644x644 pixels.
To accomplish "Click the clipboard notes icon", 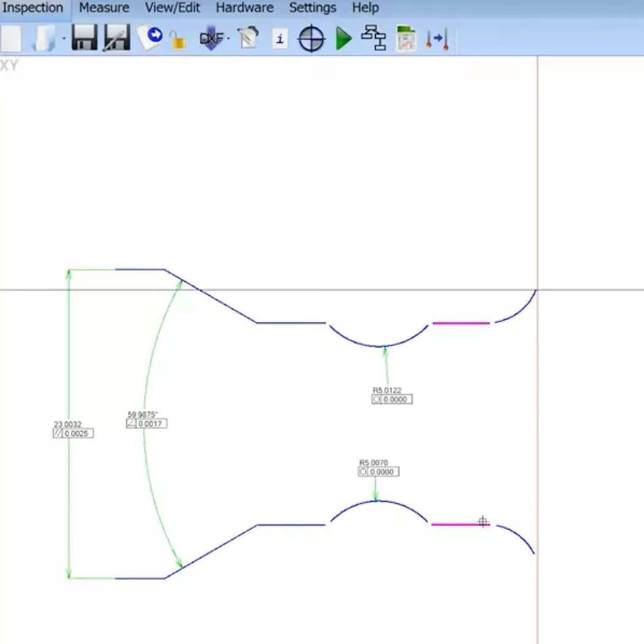I will [248, 39].
